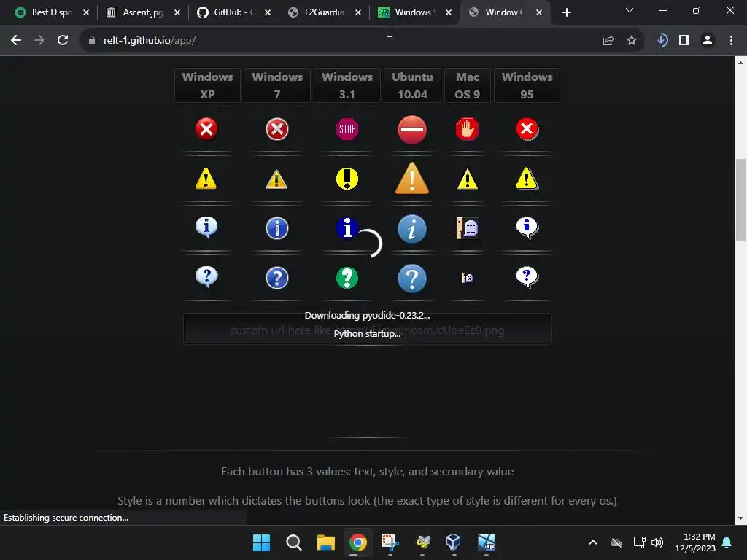Open File Explorer from taskbar
Viewport: 747px width, 560px height.
pos(326,542)
